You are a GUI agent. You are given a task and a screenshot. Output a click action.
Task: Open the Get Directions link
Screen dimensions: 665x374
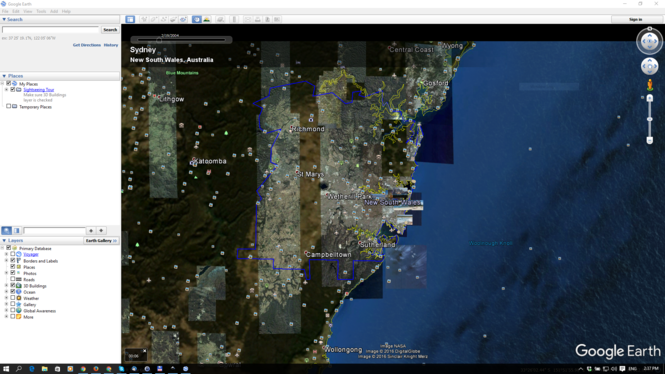click(87, 45)
